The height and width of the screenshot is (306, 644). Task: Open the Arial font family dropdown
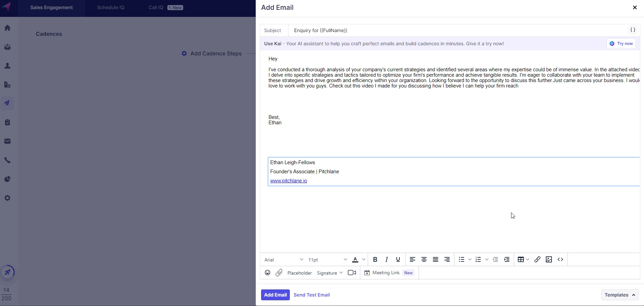click(284, 260)
